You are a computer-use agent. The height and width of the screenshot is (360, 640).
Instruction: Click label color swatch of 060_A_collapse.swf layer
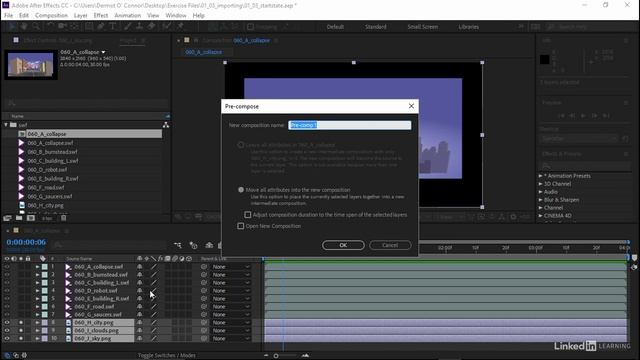coord(45,267)
